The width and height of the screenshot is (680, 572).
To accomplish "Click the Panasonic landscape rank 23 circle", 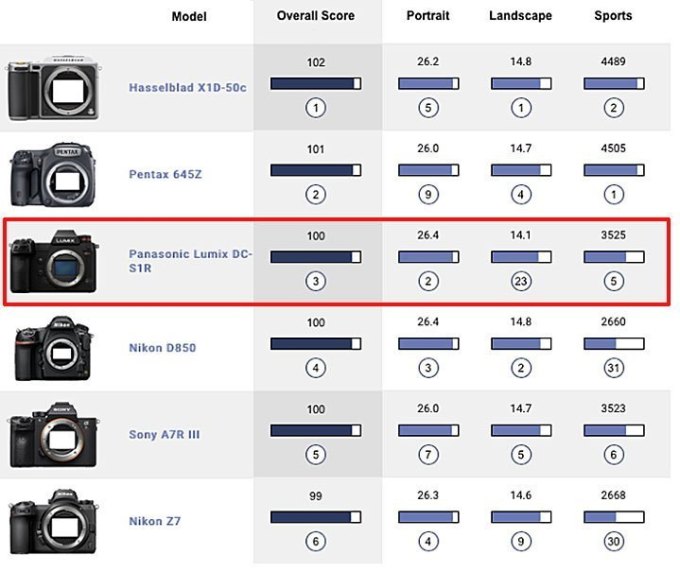I will tap(521, 281).
